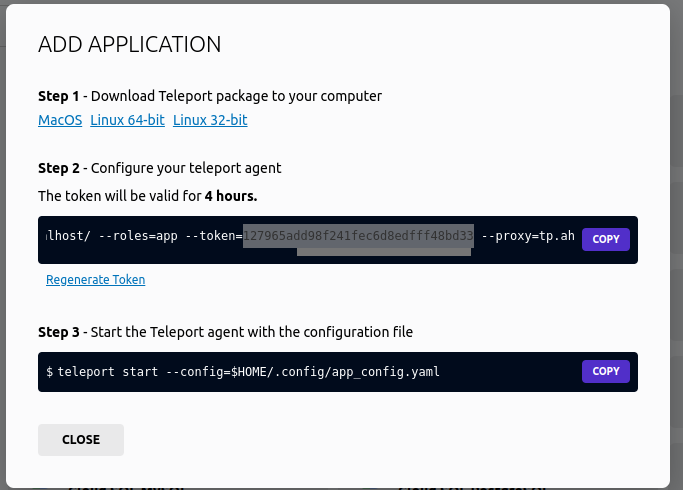Open the Linux 64-bit download link
The height and width of the screenshot is (490, 683).
click(x=127, y=120)
